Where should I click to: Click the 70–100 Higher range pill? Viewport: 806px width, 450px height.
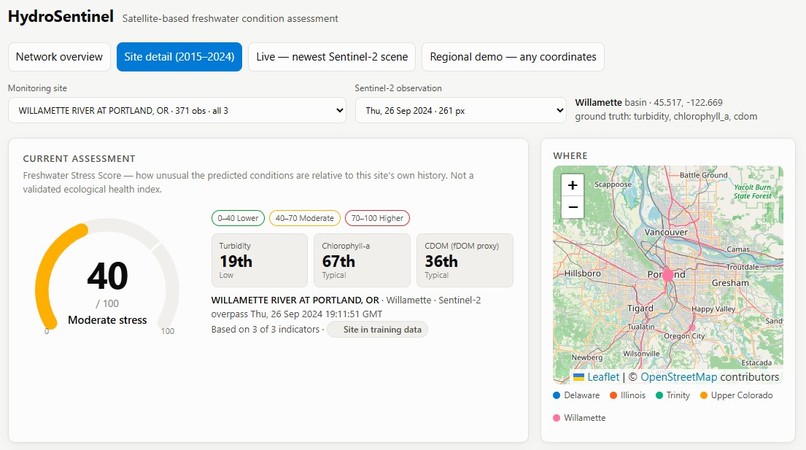coord(377,218)
